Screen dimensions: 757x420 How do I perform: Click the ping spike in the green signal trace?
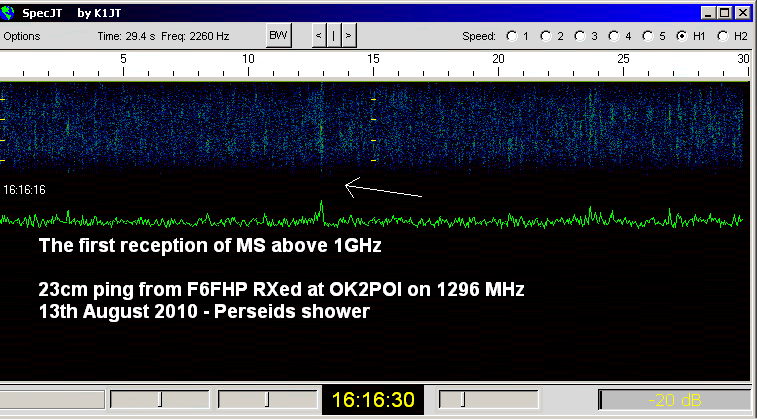point(322,211)
